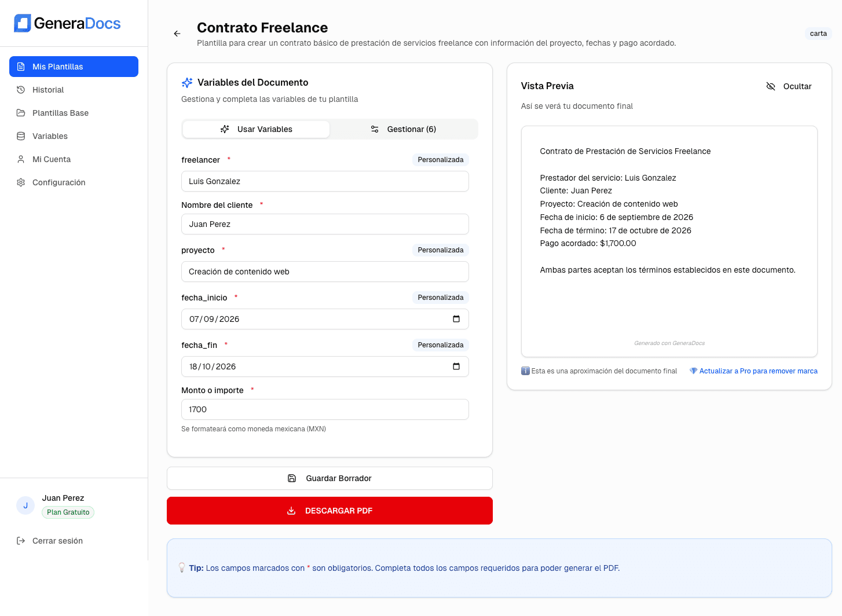Screen dimensions: 842x616
Task: Click the disk icon on Guardar Borrador
Action: coord(291,478)
